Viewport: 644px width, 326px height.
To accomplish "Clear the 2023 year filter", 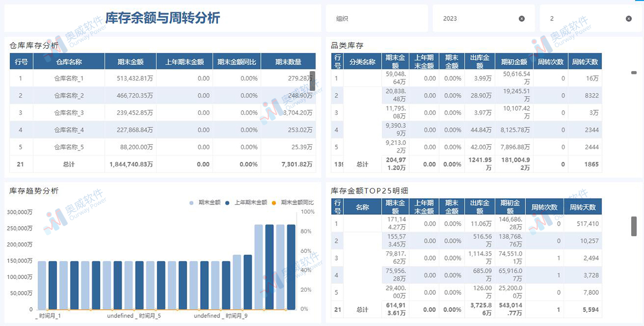I will point(522,19).
